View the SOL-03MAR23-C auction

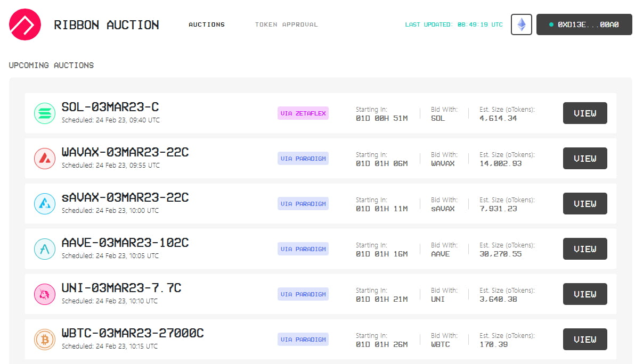585,113
